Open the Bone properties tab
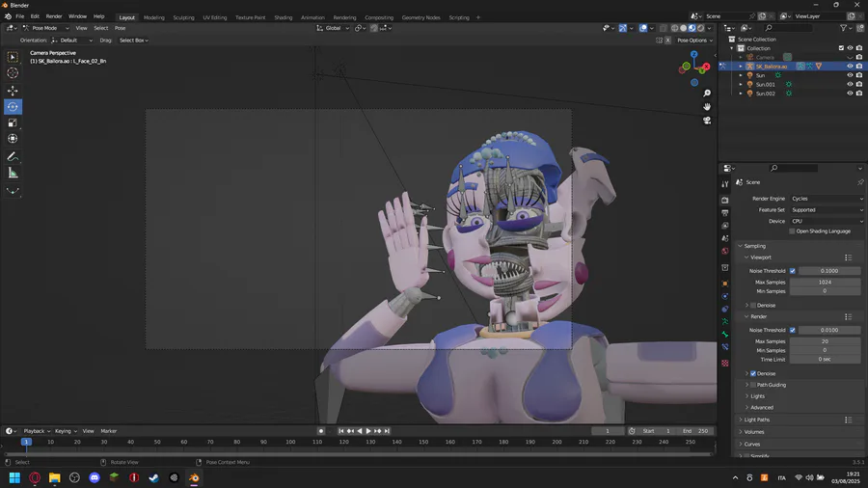868x488 pixels. (725, 335)
